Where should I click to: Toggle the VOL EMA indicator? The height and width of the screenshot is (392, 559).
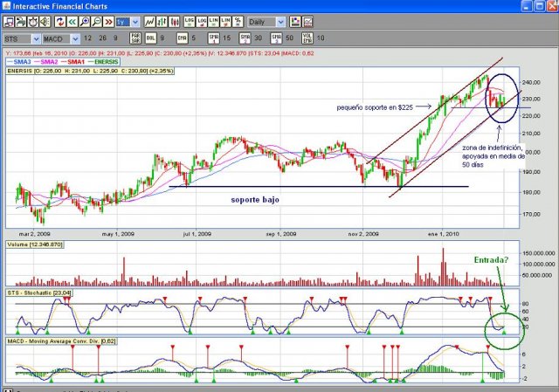(307, 38)
